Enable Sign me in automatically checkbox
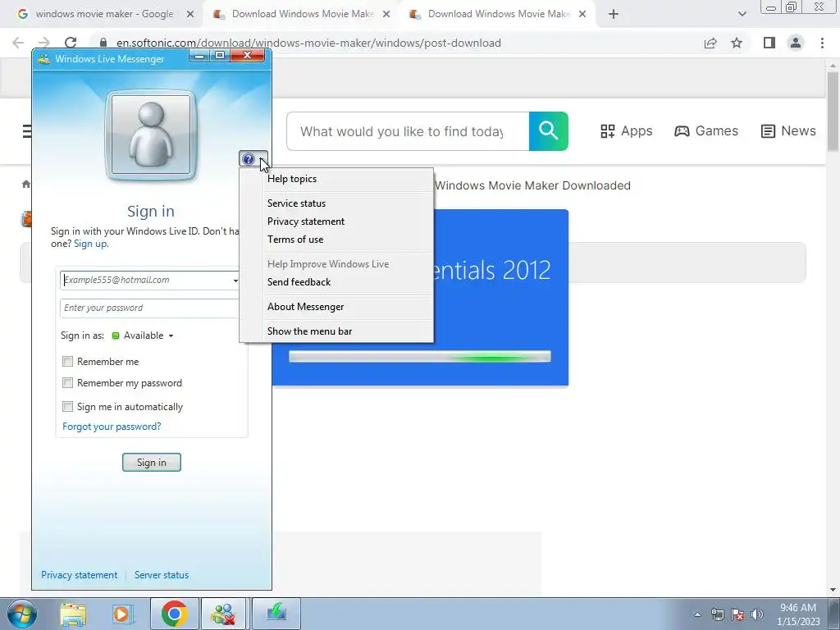Viewport: 840px width, 630px height. click(x=67, y=407)
